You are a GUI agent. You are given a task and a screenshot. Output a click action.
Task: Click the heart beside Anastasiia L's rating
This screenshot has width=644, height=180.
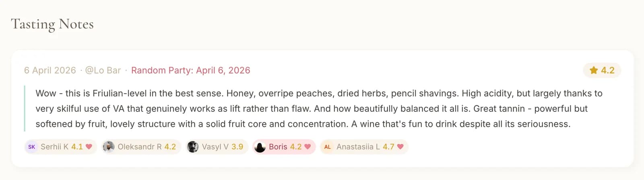[400, 147]
